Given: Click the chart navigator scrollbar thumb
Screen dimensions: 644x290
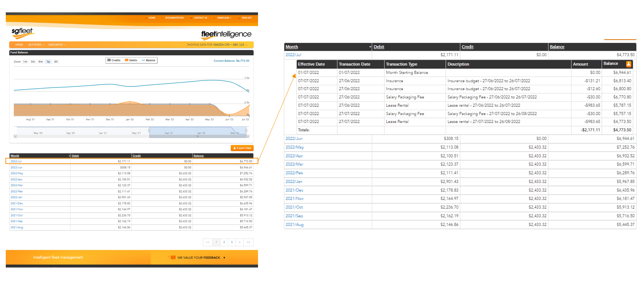Looking at the screenshot, I should coord(197,136).
